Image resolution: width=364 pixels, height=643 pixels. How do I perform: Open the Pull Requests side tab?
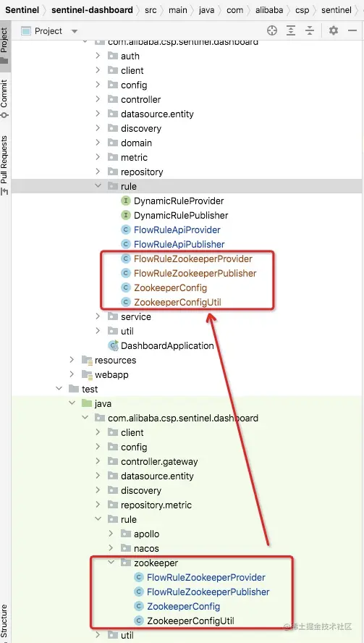(x=4, y=165)
